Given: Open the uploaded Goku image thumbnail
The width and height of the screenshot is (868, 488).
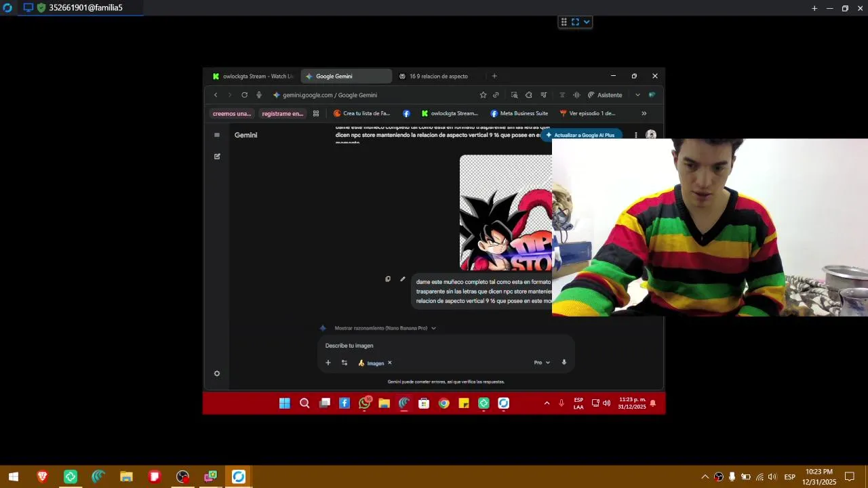Looking at the screenshot, I should point(506,213).
